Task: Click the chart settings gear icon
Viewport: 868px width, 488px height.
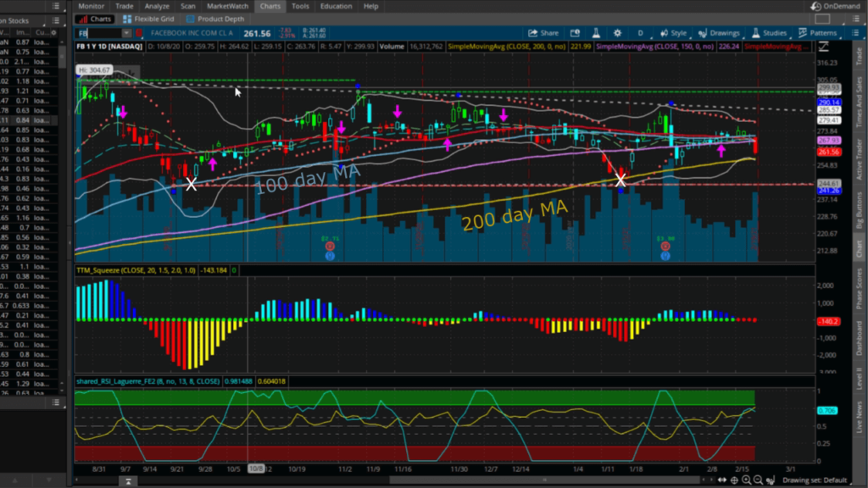Action: [x=617, y=33]
